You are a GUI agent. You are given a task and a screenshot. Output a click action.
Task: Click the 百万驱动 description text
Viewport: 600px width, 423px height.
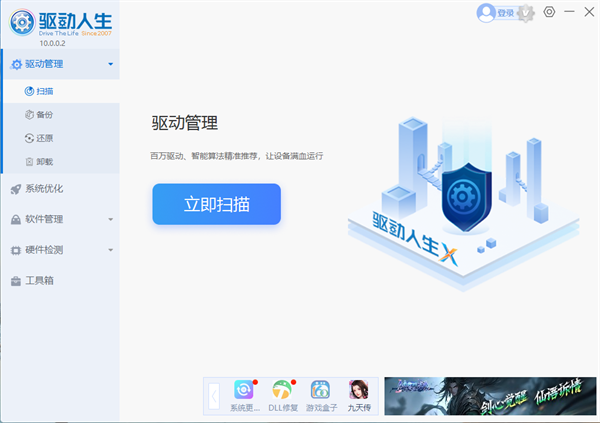coord(236,156)
